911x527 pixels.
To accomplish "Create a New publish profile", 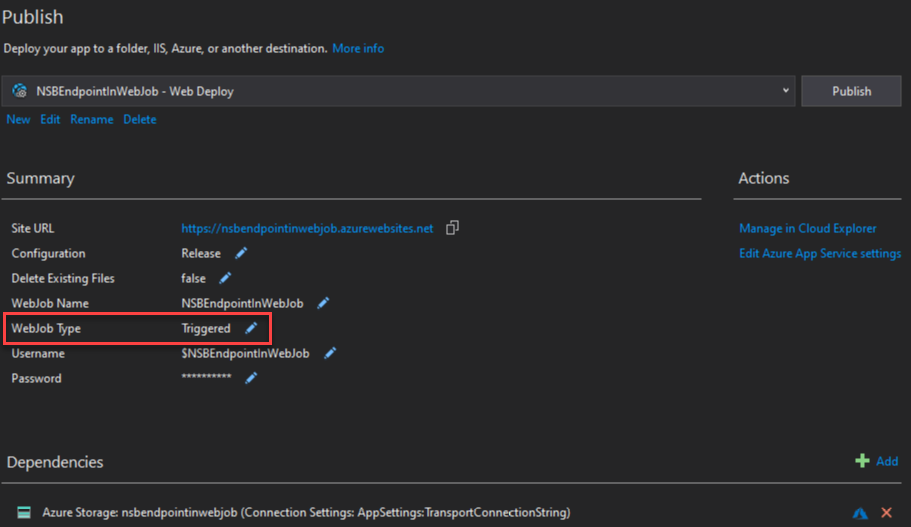I will point(18,119).
